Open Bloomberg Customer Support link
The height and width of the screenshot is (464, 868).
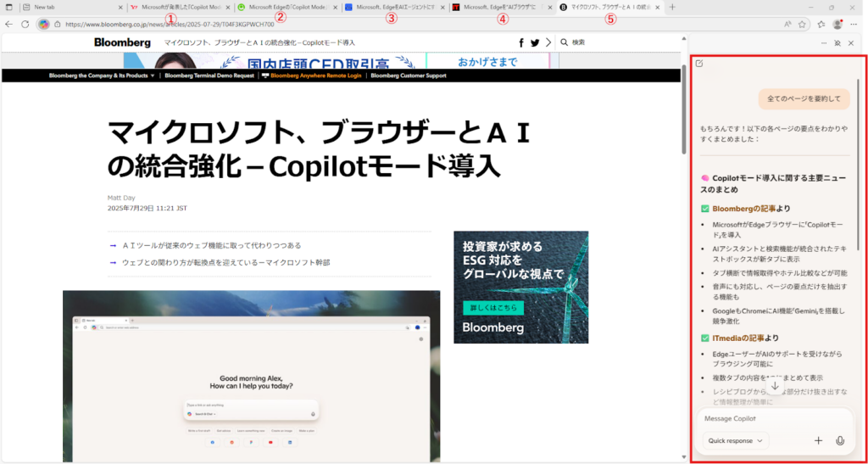coord(409,75)
